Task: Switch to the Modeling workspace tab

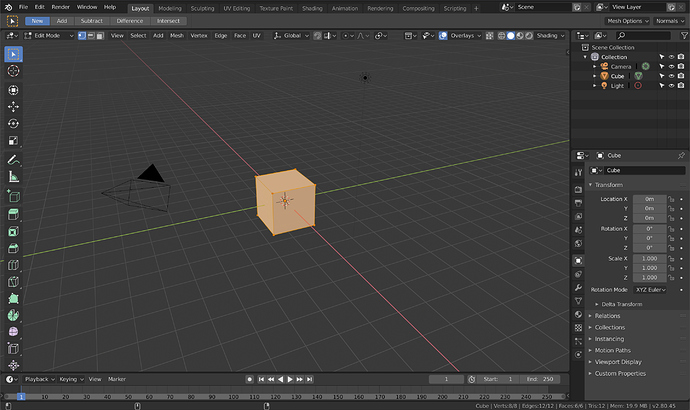Action: pos(170,8)
